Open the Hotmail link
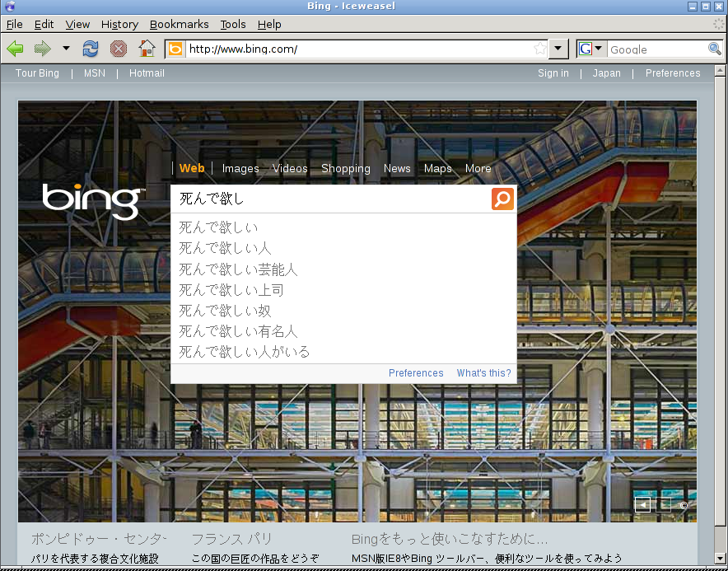728x571 pixels. (x=147, y=73)
